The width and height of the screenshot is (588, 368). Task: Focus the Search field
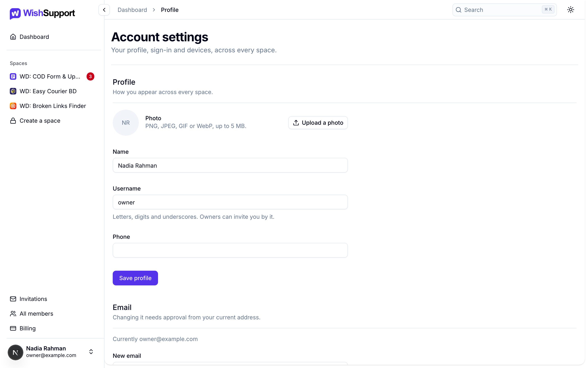coord(504,10)
